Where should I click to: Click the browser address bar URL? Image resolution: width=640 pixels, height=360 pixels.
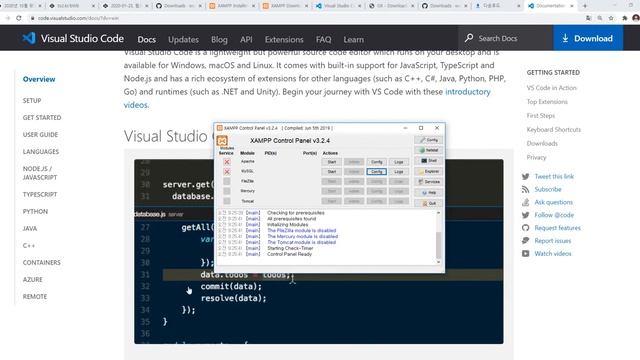78,18
